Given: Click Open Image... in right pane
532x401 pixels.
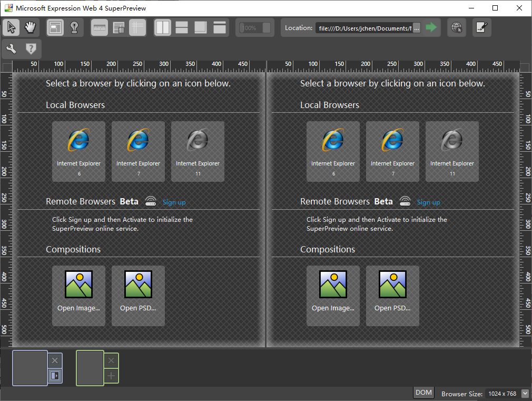Looking at the screenshot, I should point(333,296).
